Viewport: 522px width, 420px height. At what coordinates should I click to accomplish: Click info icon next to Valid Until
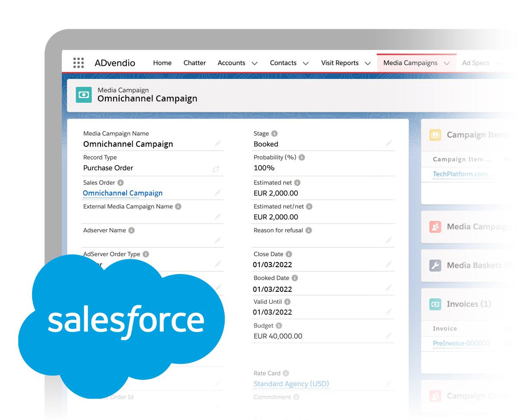[288, 302]
